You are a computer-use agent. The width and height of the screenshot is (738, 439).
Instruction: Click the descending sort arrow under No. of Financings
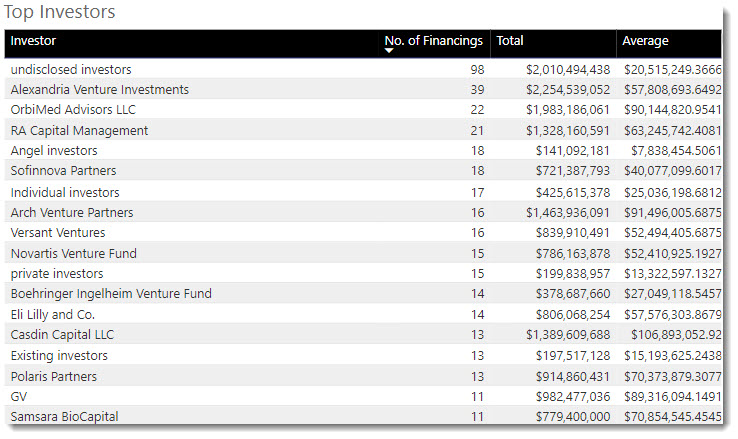389,50
